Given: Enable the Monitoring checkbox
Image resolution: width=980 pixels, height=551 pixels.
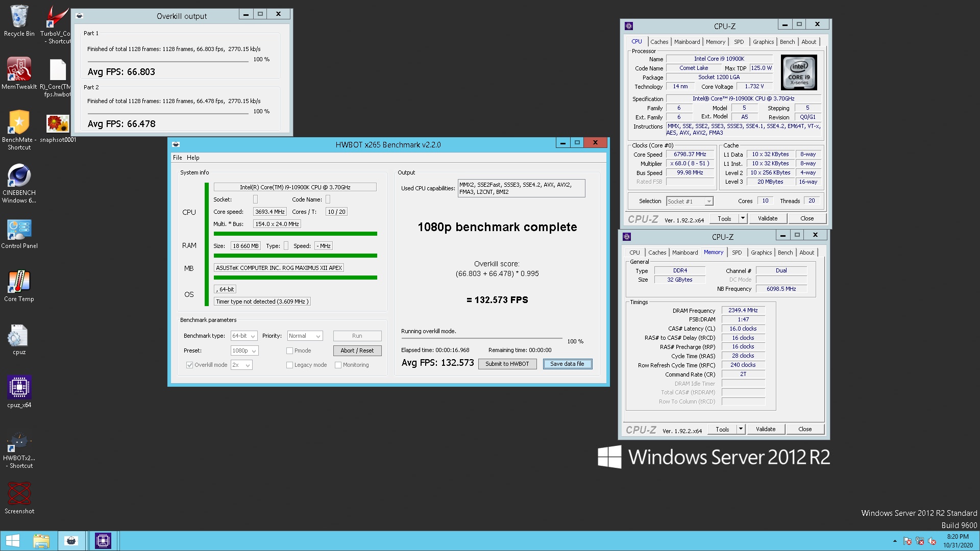Looking at the screenshot, I should tap(338, 365).
